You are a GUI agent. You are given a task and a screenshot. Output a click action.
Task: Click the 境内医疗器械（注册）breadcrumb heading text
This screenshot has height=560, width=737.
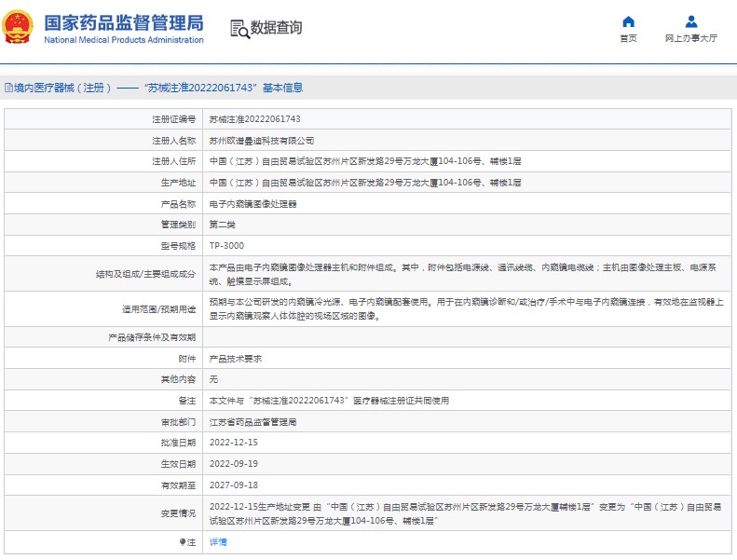pyautogui.click(x=61, y=88)
